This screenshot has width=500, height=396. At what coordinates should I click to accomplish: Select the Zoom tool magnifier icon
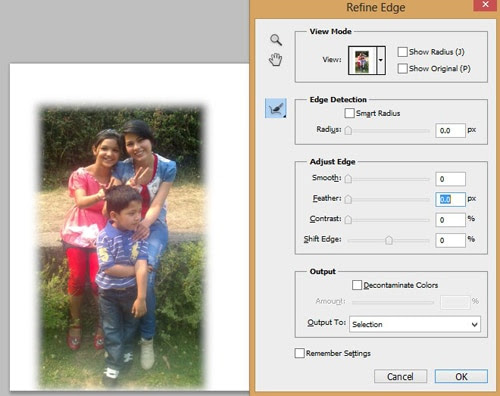(x=276, y=40)
